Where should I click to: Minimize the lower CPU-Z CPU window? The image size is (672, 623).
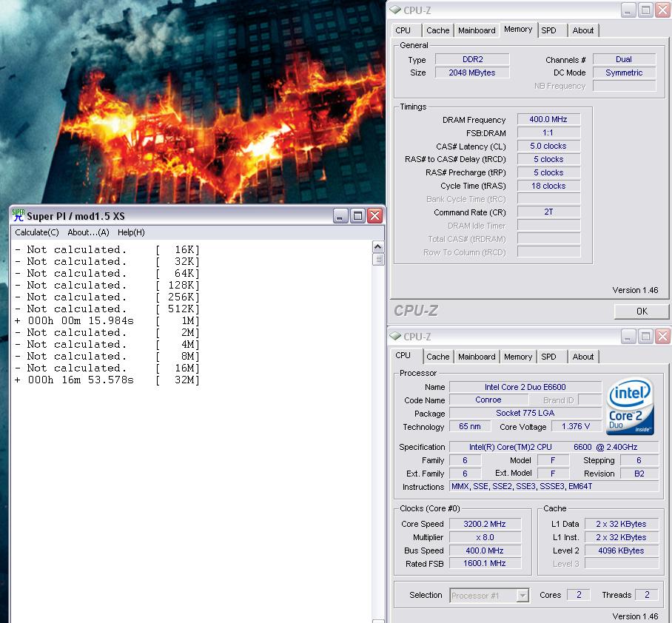tap(628, 337)
